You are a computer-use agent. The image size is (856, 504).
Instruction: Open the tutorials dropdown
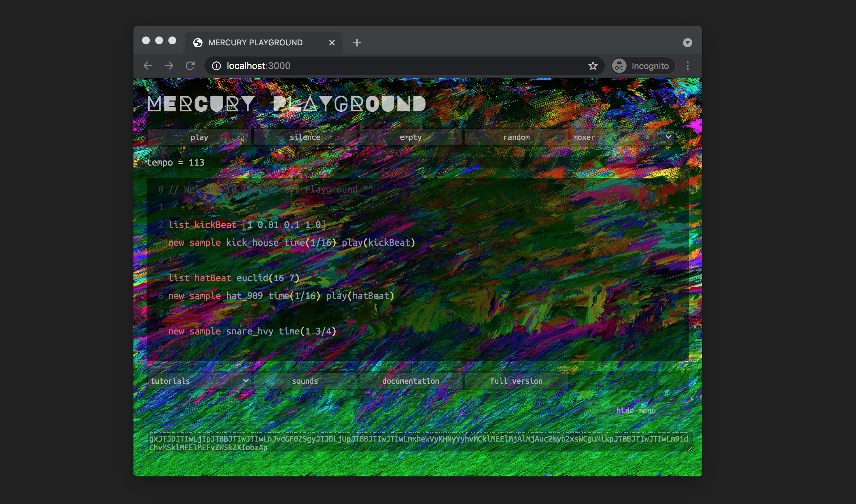pos(200,381)
